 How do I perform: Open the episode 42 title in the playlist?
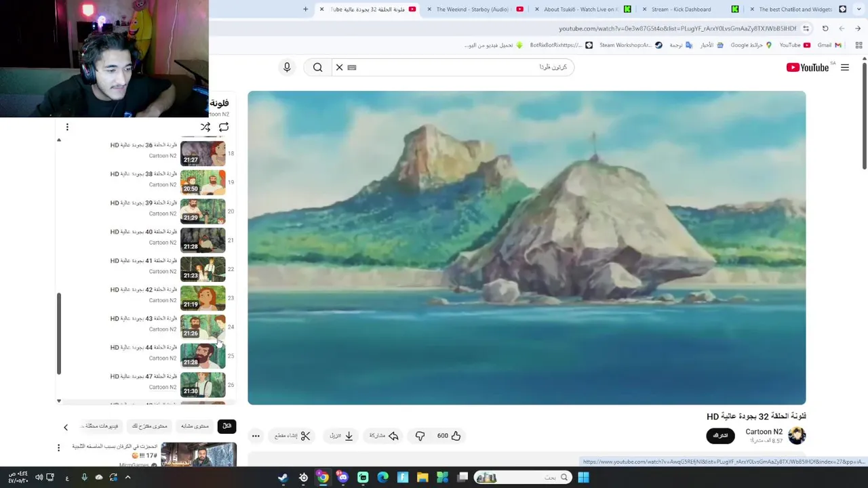click(144, 290)
